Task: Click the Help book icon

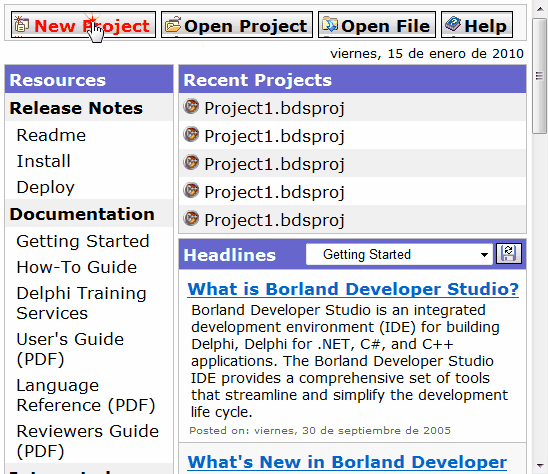Action: coord(453,24)
